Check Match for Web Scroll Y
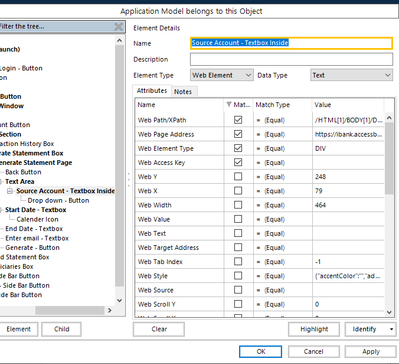This screenshot has height=364, width=399. pyautogui.click(x=238, y=304)
